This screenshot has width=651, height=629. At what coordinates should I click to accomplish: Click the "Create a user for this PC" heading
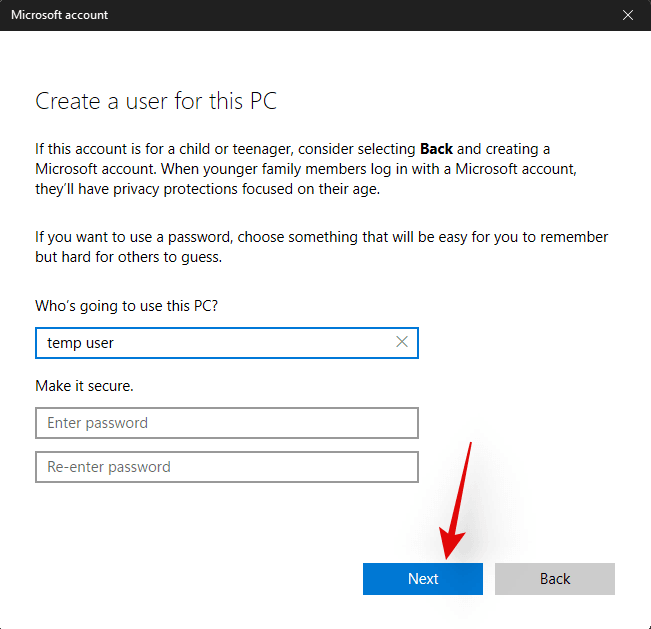coord(156,101)
